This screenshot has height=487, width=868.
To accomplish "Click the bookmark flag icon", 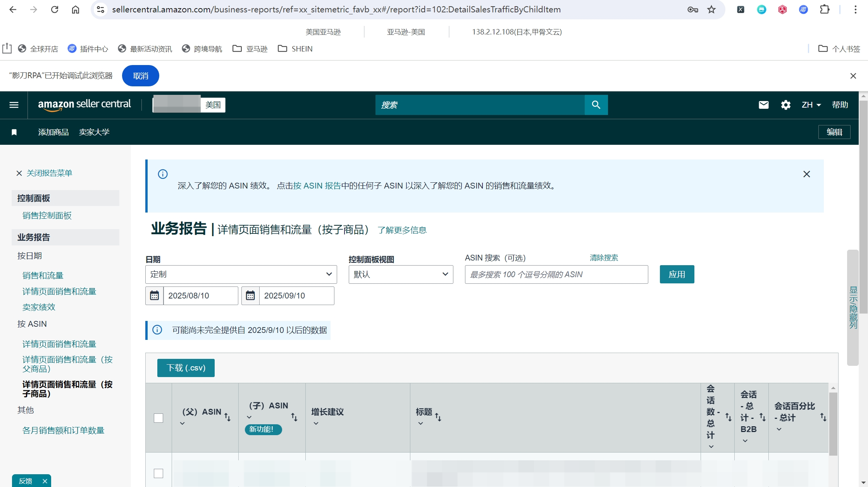I will (x=14, y=132).
